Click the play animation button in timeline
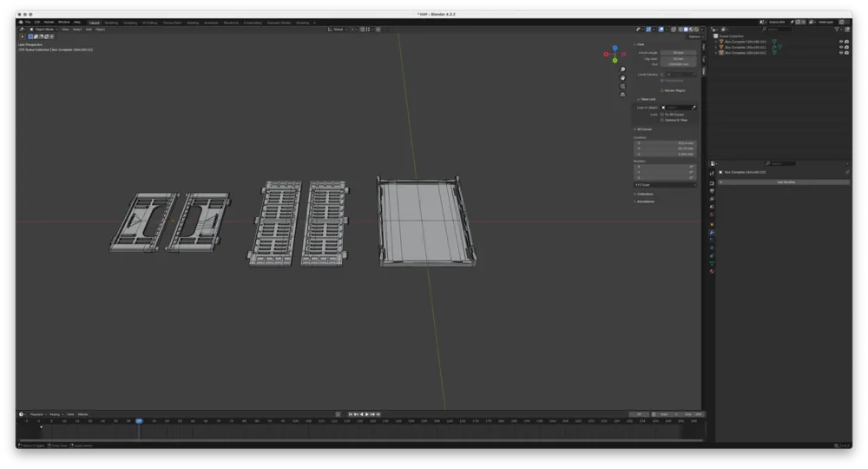Viewport: 868px width, 469px height. click(x=367, y=414)
